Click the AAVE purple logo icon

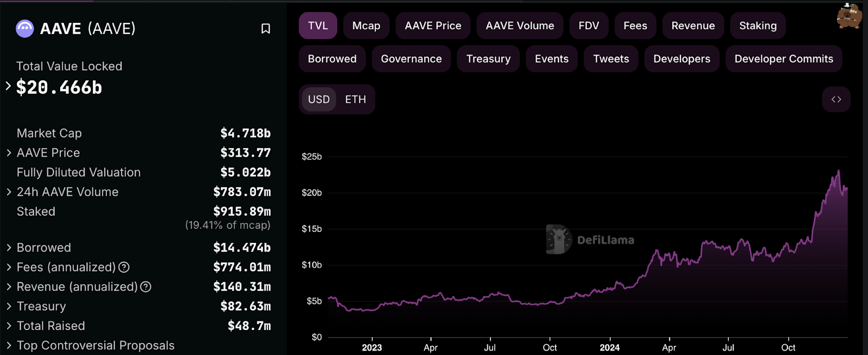[25, 28]
